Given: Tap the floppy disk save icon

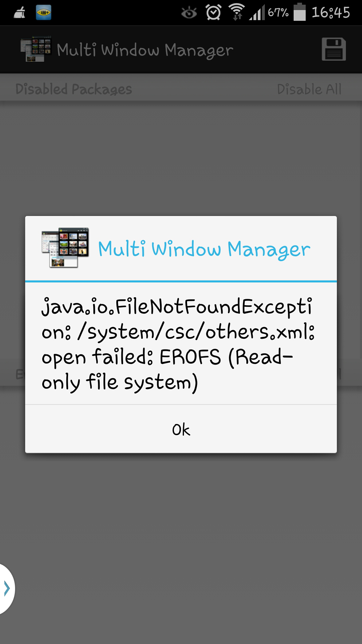Looking at the screenshot, I should 334,49.
